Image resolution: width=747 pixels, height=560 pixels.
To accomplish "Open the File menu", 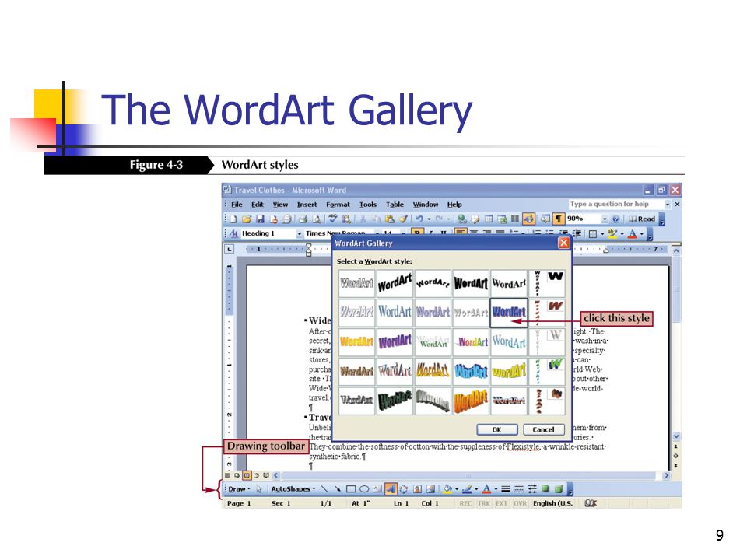I will pyautogui.click(x=237, y=205).
